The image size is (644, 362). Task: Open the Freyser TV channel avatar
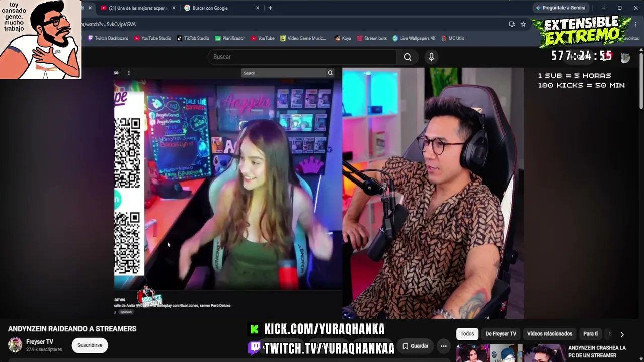click(15, 345)
